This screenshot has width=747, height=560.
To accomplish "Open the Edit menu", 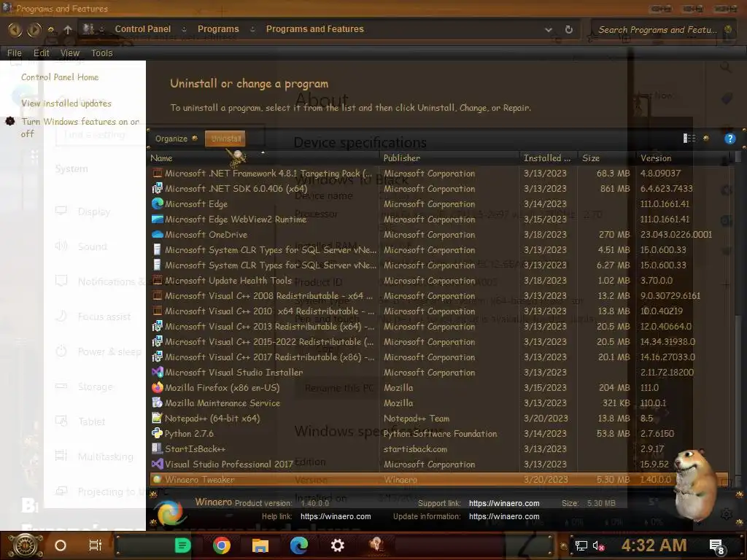I will (x=41, y=52).
